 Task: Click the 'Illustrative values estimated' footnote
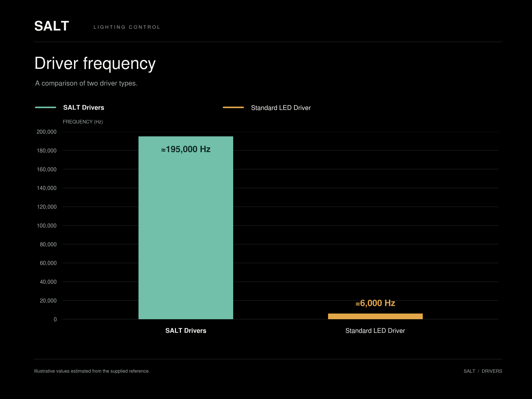tap(92, 371)
